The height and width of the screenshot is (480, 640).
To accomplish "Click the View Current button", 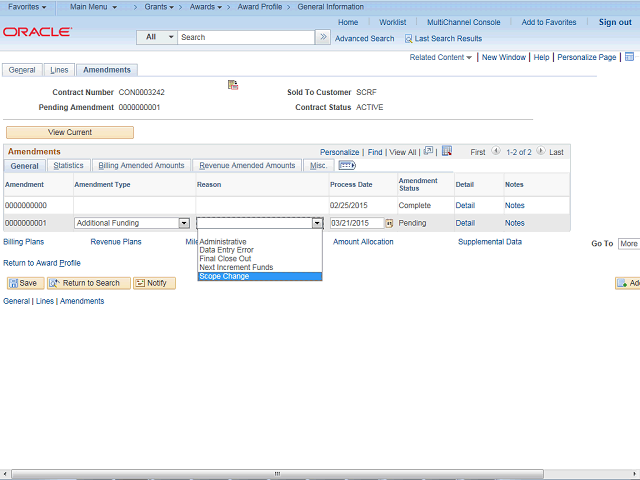I will pyautogui.click(x=70, y=132).
